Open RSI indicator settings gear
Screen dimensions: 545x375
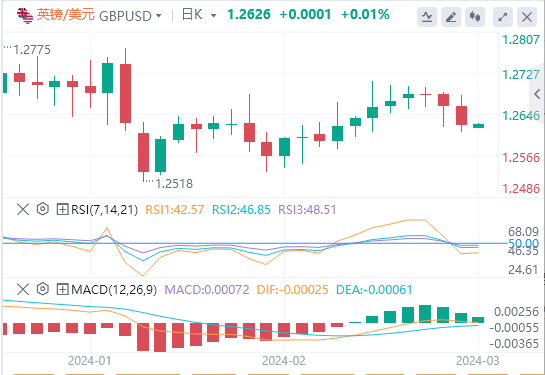pos(43,209)
